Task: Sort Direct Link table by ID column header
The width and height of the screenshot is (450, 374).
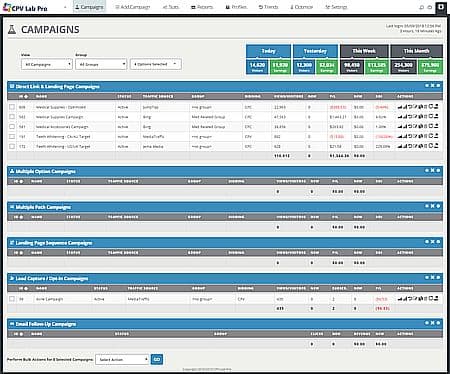Action: (x=23, y=96)
